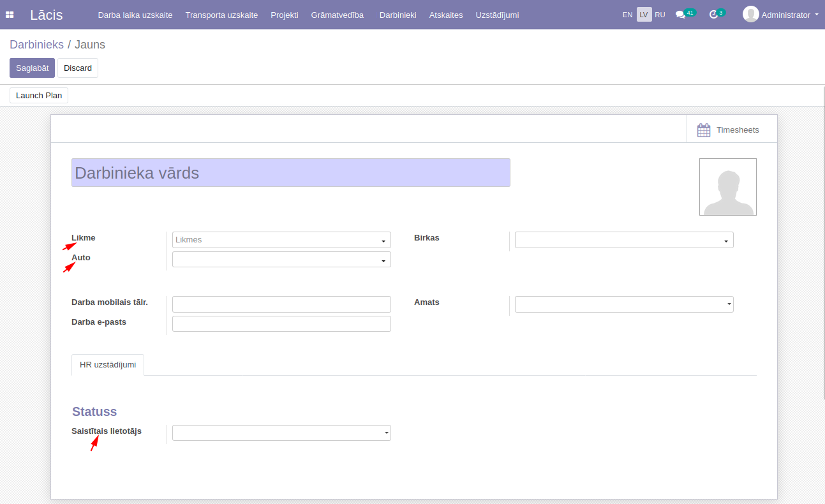Open the apps grid menu icon

point(10,15)
